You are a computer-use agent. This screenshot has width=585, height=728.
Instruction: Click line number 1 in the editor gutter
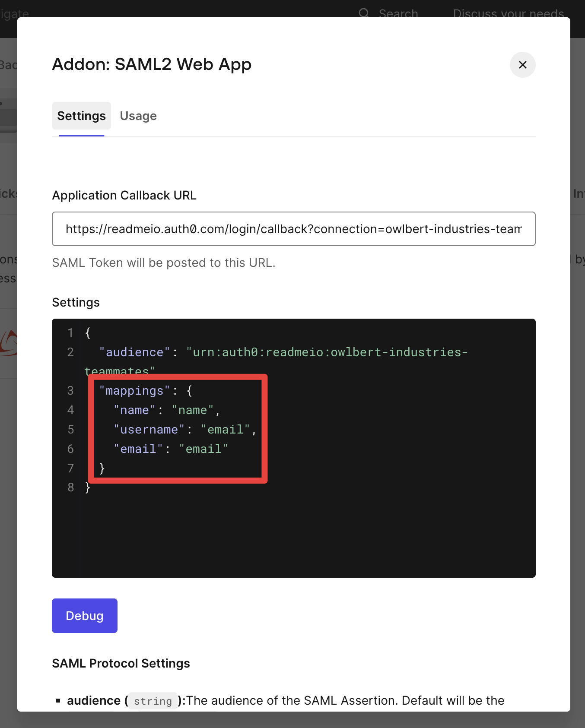point(70,333)
